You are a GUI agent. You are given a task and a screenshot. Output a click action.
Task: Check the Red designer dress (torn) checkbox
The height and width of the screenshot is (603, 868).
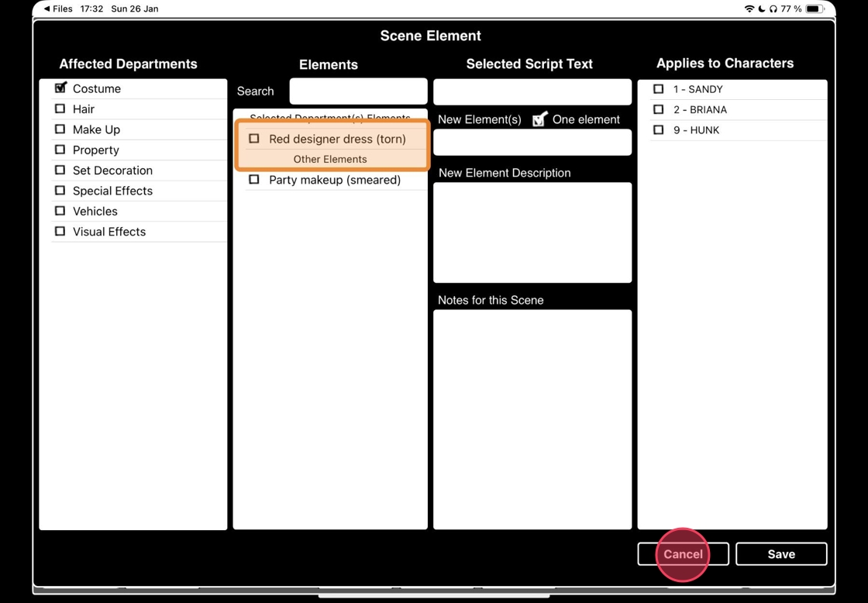point(254,139)
